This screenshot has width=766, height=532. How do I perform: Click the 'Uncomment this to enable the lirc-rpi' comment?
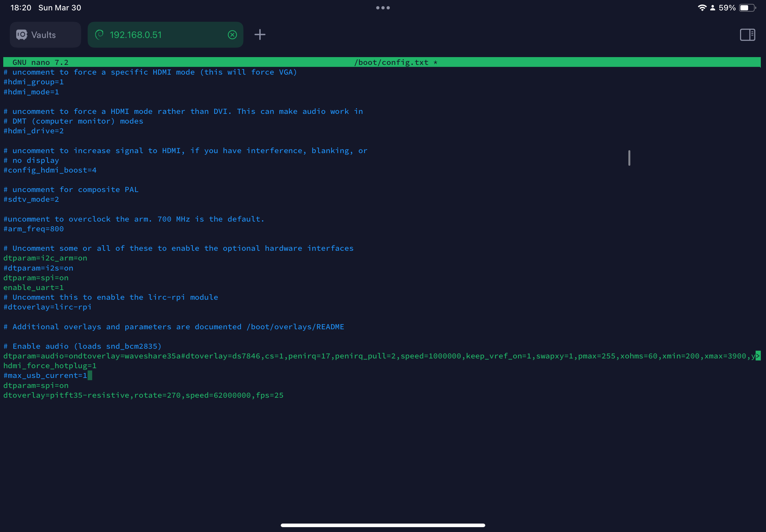click(111, 297)
